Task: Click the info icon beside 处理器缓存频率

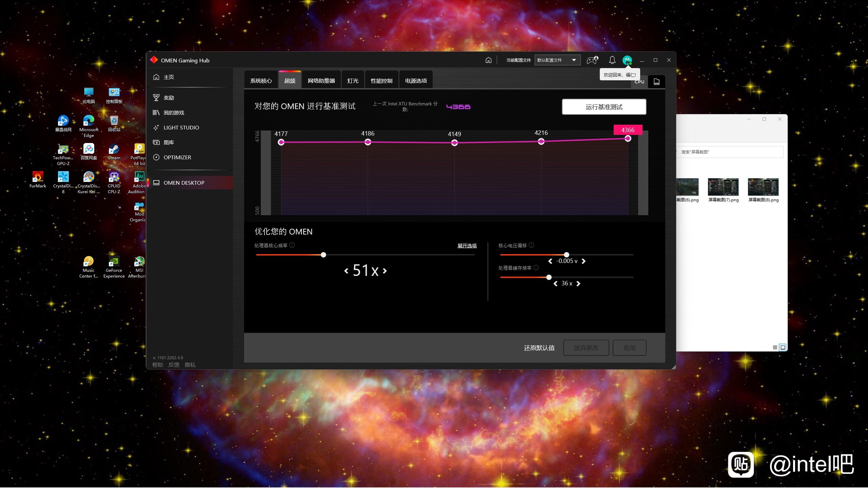Action: [536, 268]
